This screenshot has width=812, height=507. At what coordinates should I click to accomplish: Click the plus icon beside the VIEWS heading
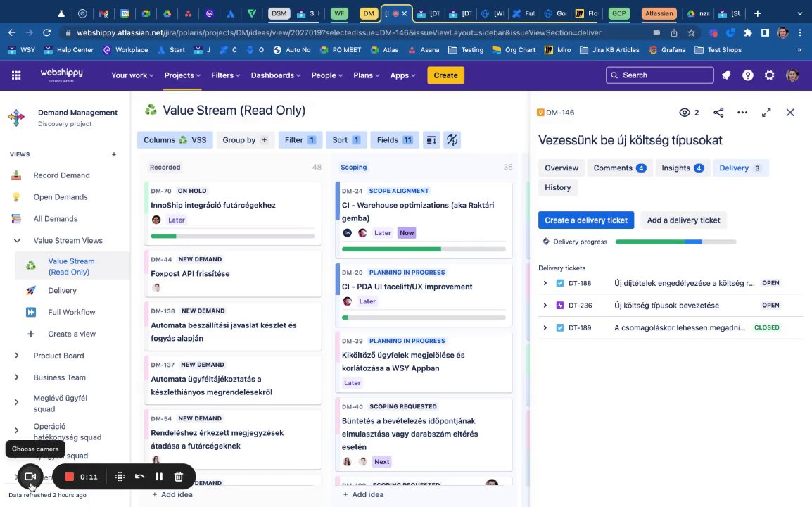(114, 154)
